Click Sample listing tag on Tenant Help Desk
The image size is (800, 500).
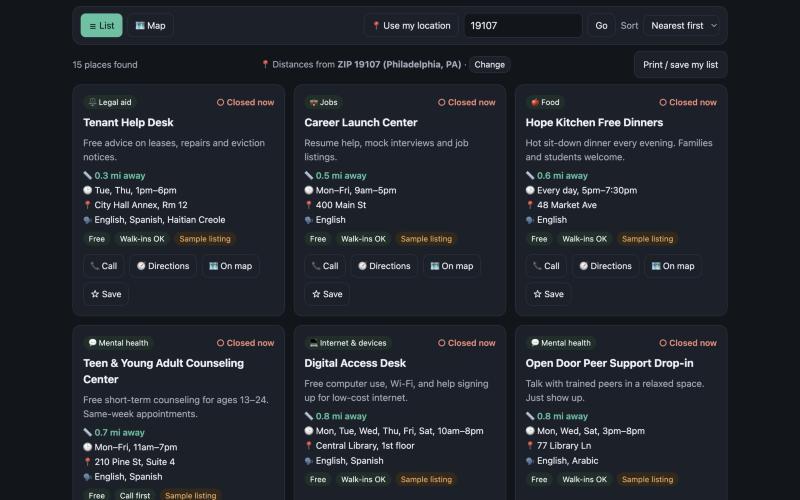click(205, 239)
